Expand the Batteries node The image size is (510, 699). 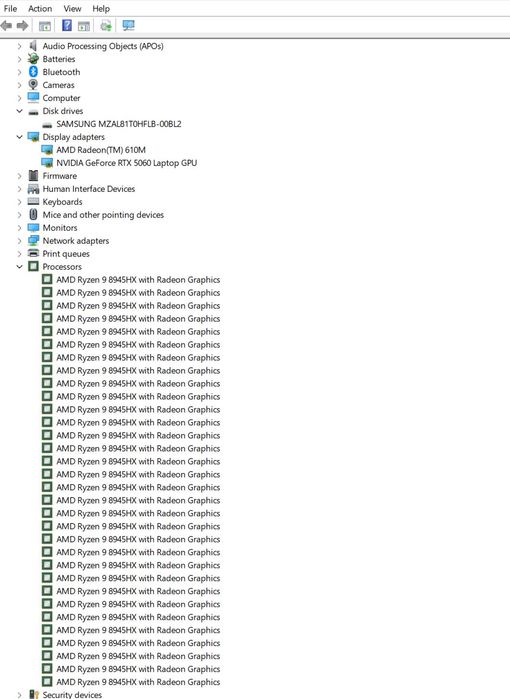coord(19,59)
